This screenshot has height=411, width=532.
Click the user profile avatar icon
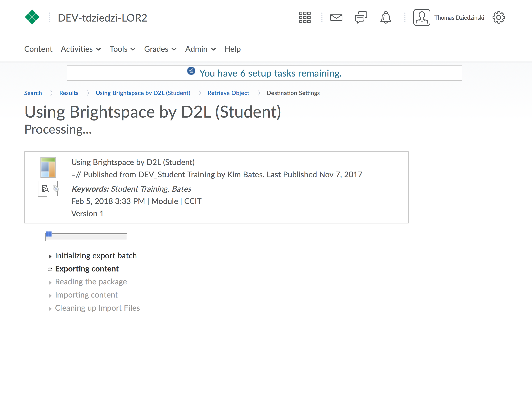pyautogui.click(x=422, y=17)
